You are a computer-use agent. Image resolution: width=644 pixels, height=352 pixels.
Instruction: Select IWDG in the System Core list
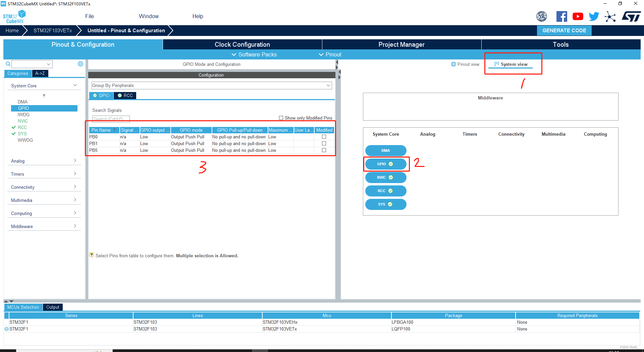coord(23,115)
